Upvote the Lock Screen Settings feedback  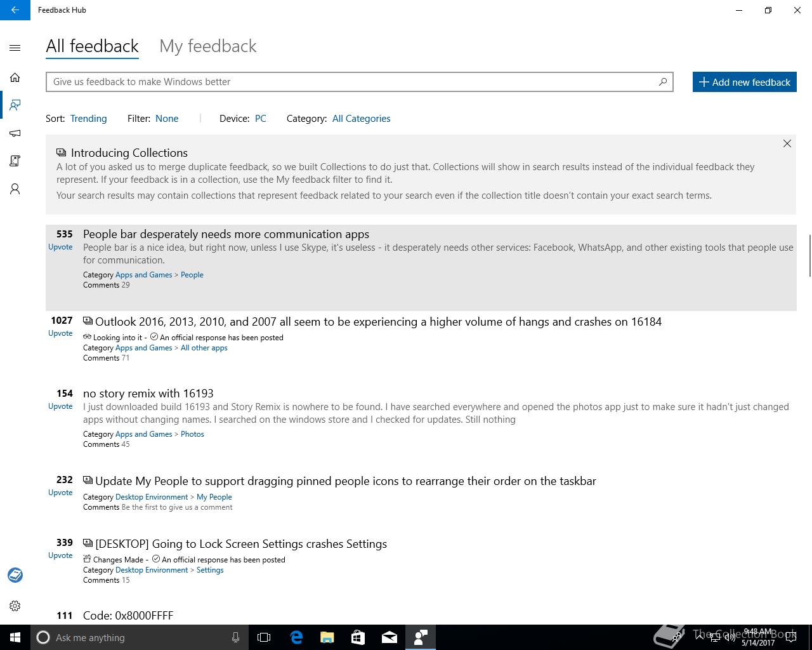click(x=60, y=555)
